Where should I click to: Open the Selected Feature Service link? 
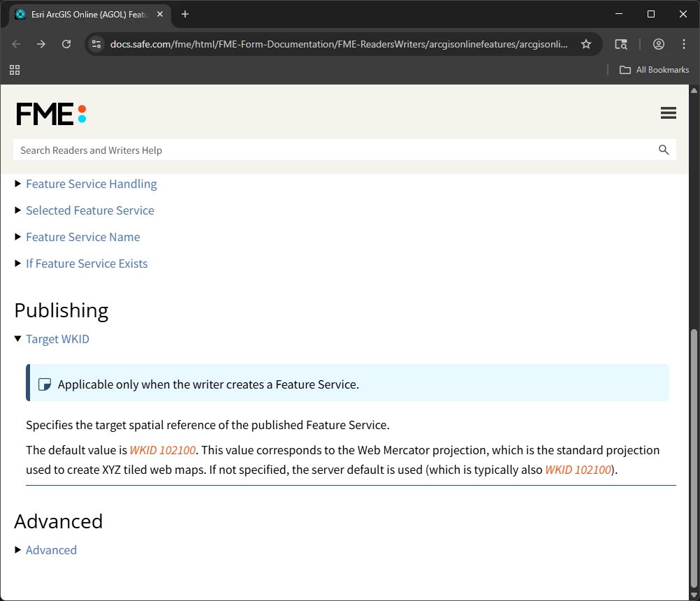tap(89, 210)
